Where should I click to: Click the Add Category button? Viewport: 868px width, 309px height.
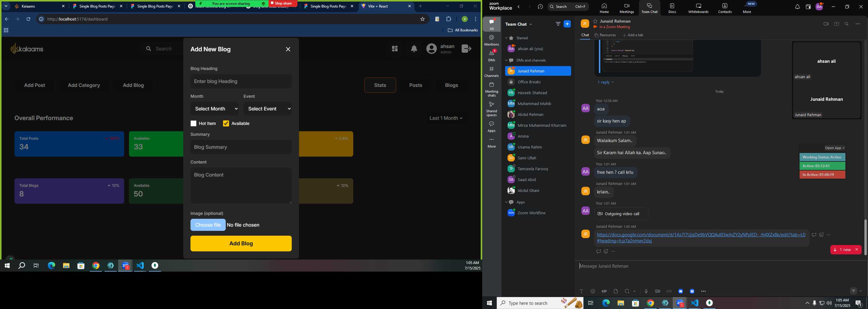pyautogui.click(x=84, y=85)
